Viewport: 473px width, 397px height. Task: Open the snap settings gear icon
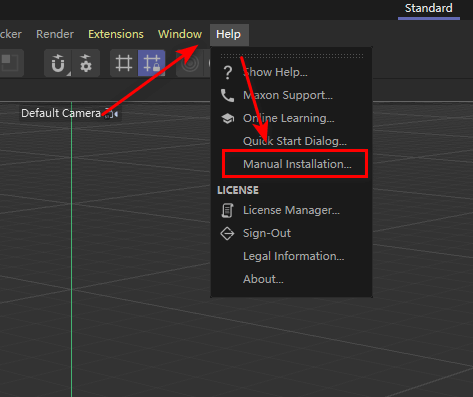click(x=86, y=63)
